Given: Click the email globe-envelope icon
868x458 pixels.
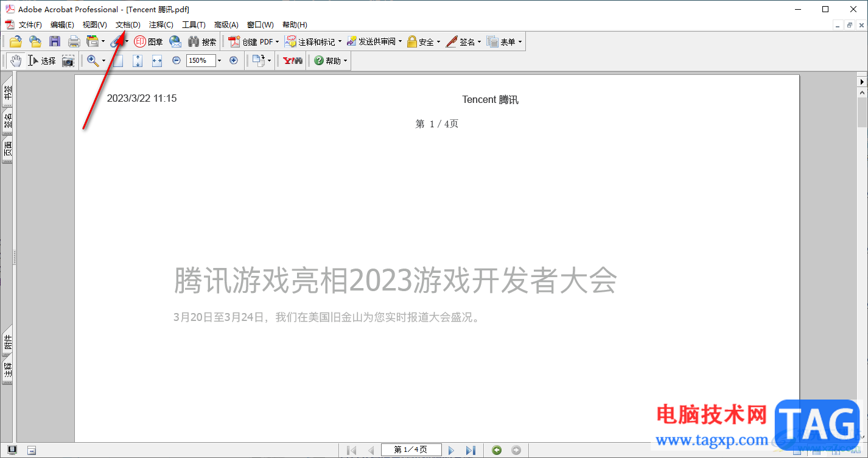Looking at the screenshot, I should pos(175,41).
